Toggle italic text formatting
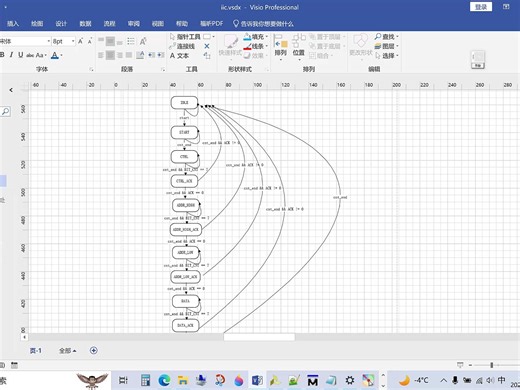Viewport: 520px width, 390px height. pyautogui.click(x=11, y=55)
